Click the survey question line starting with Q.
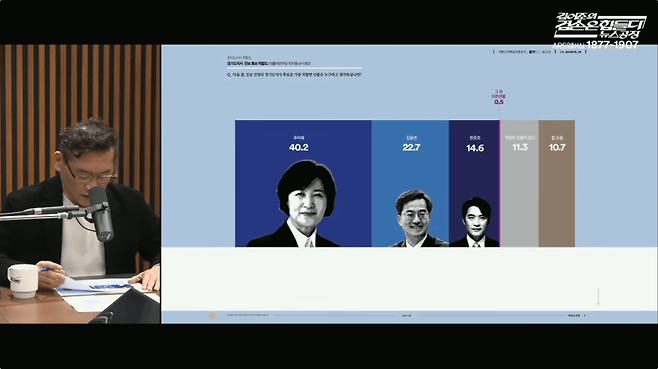The width and height of the screenshot is (658, 369). tap(294, 74)
